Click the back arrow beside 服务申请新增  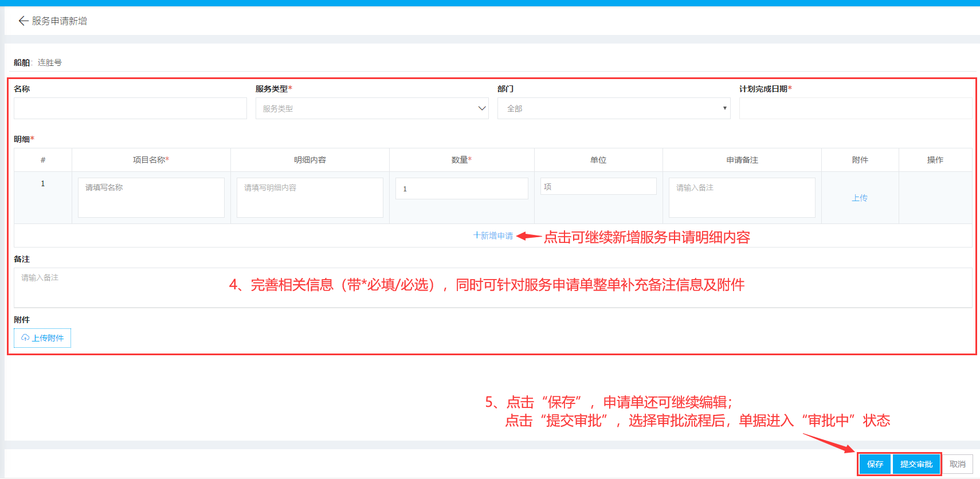pyautogui.click(x=23, y=21)
